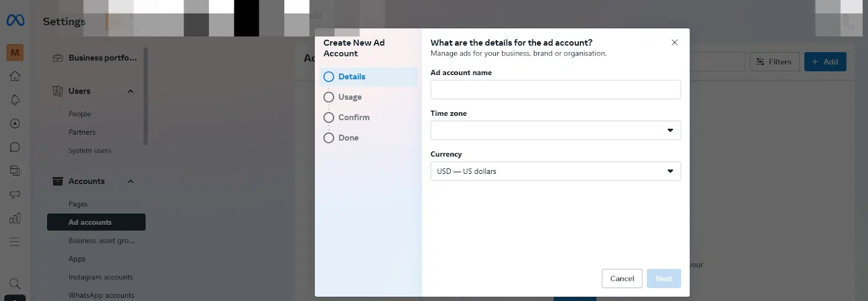Close the Create New Ad Account dialog
Screen dimensions: 868x301
click(x=674, y=42)
